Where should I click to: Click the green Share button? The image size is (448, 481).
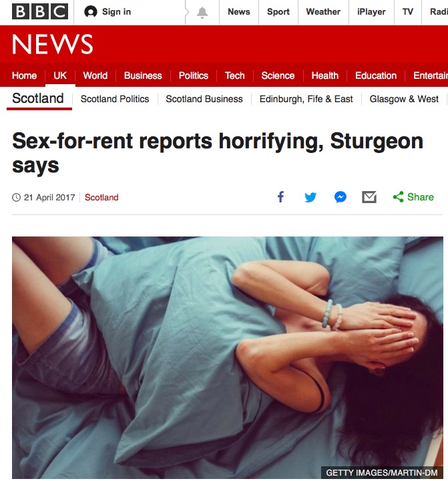pos(413,197)
